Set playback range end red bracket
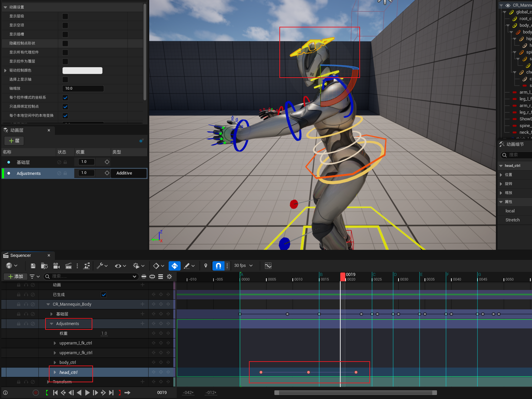Image resolution: width=532 pixels, height=399 pixels. [x=119, y=393]
